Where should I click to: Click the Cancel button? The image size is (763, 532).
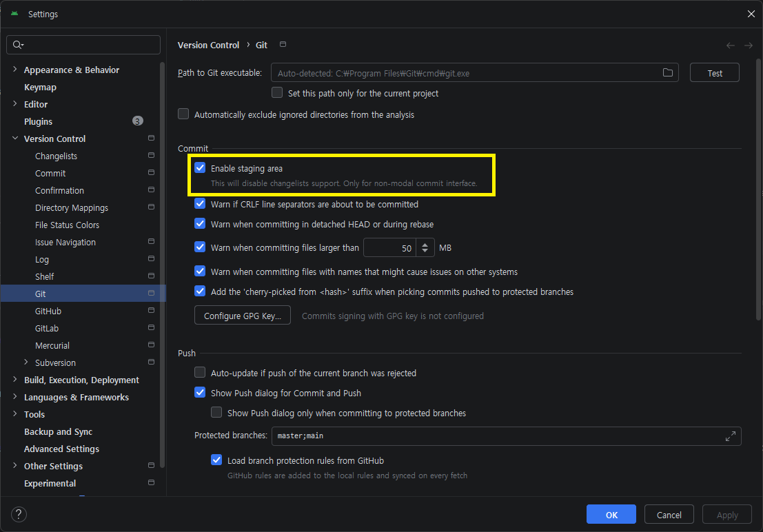pos(669,515)
